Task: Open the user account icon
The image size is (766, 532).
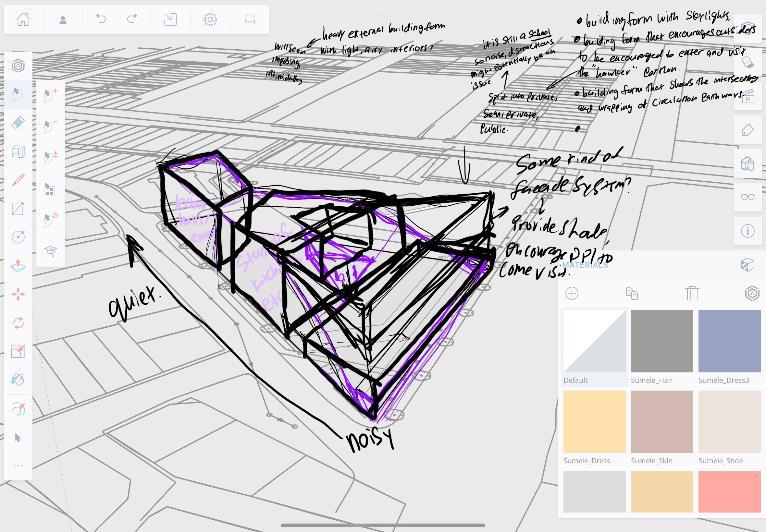Action: point(63,20)
